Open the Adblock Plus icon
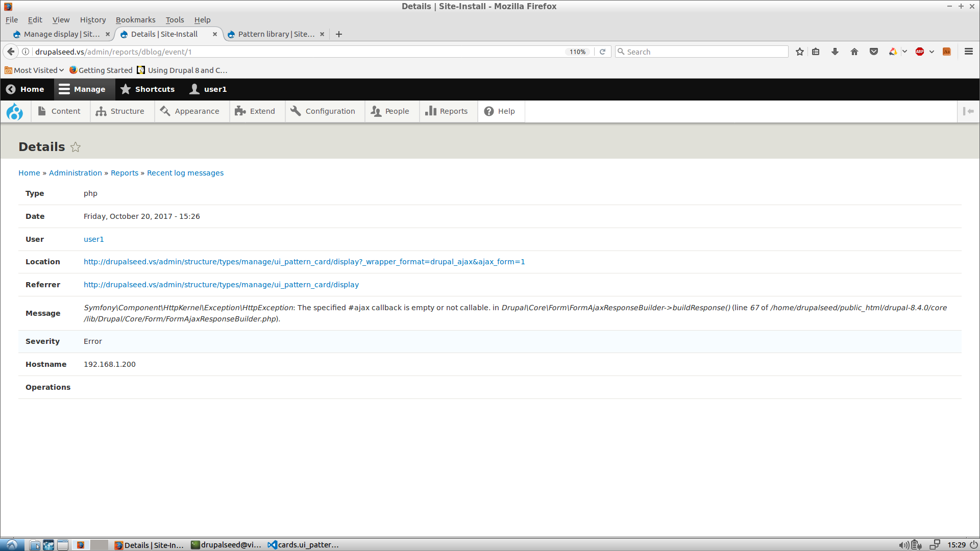Viewport: 980px width, 551px height. (x=920, y=52)
